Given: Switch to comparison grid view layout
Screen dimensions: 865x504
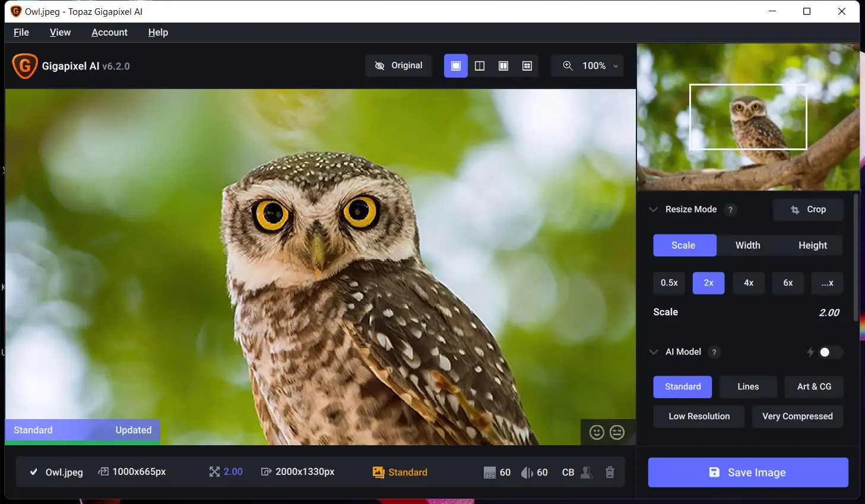Looking at the screenshot, I should pyautogui.click(x=527, y=66).
